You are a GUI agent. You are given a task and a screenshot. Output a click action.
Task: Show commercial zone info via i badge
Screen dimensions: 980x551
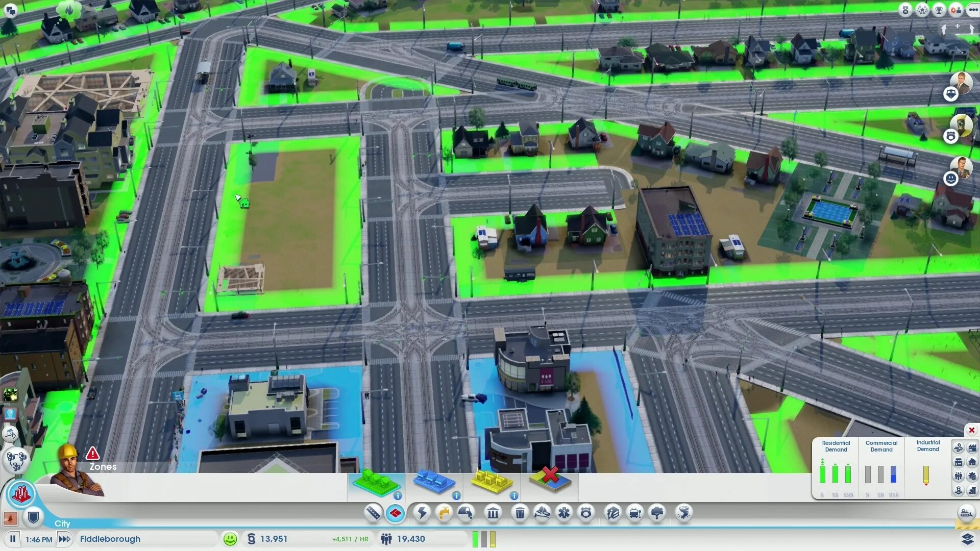click(x=456, y=495)
